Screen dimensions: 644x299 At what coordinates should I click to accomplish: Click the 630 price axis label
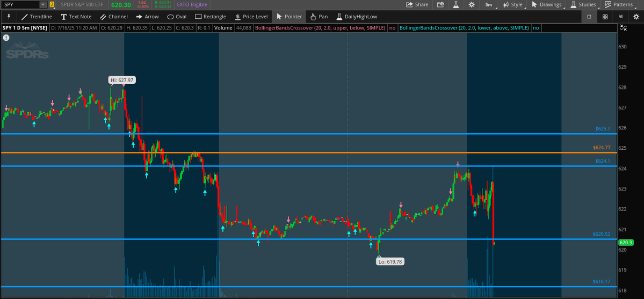[x=622, y=46]
